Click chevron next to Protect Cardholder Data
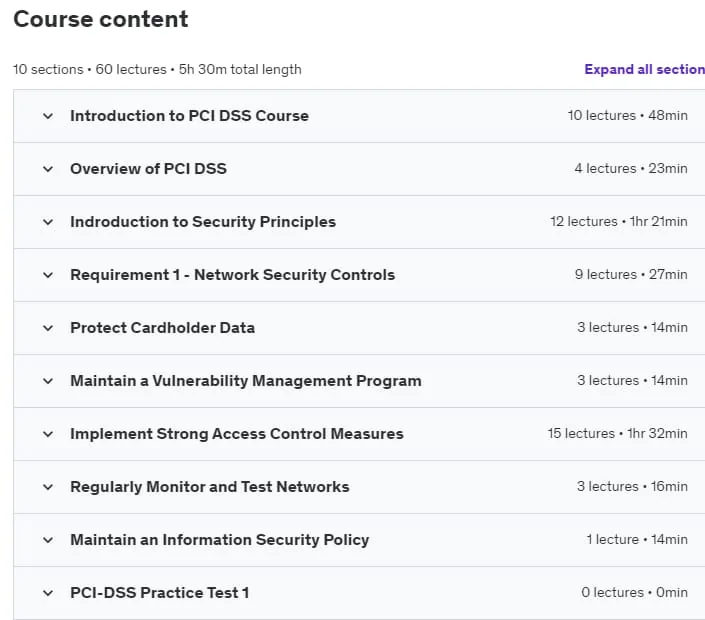The width and height of the screenshot is (705, 620). coord(48,328)
